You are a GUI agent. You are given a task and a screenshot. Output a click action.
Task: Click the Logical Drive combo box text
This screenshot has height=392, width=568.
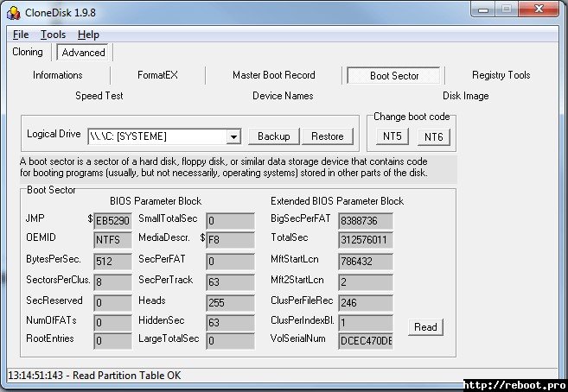(x=157, y=136)
